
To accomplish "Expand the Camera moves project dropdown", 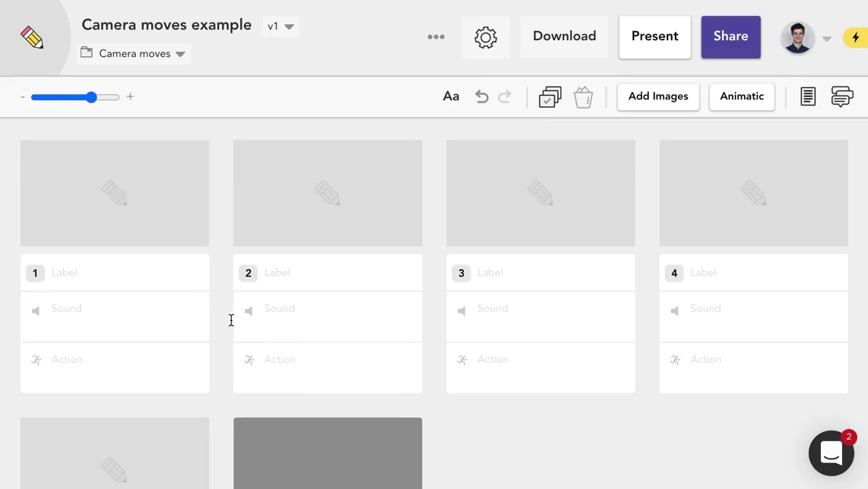I will 135,54.
